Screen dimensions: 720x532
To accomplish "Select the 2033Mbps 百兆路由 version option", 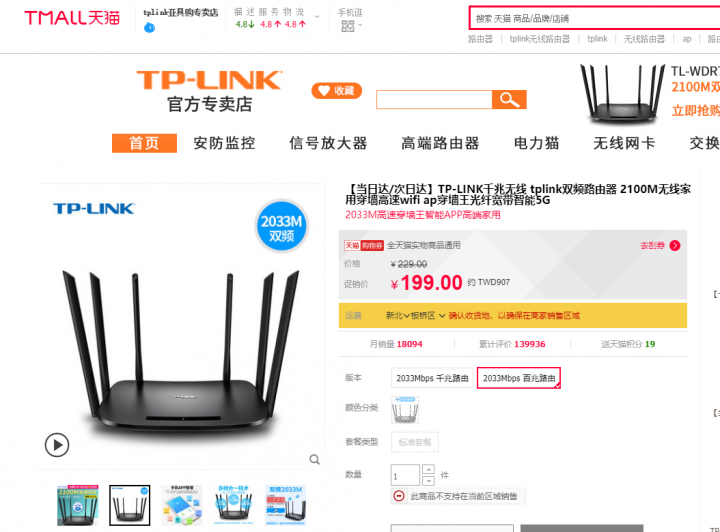I will point(519,378).
